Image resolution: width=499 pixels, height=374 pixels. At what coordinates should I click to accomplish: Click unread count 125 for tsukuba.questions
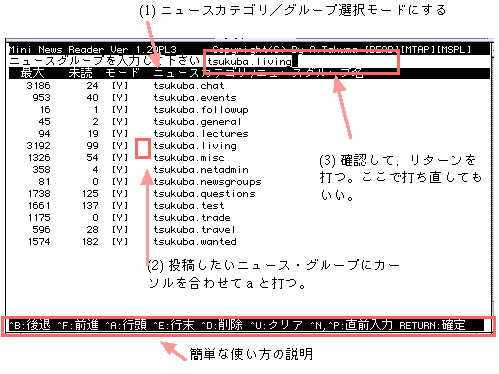(x=90, y=194)
